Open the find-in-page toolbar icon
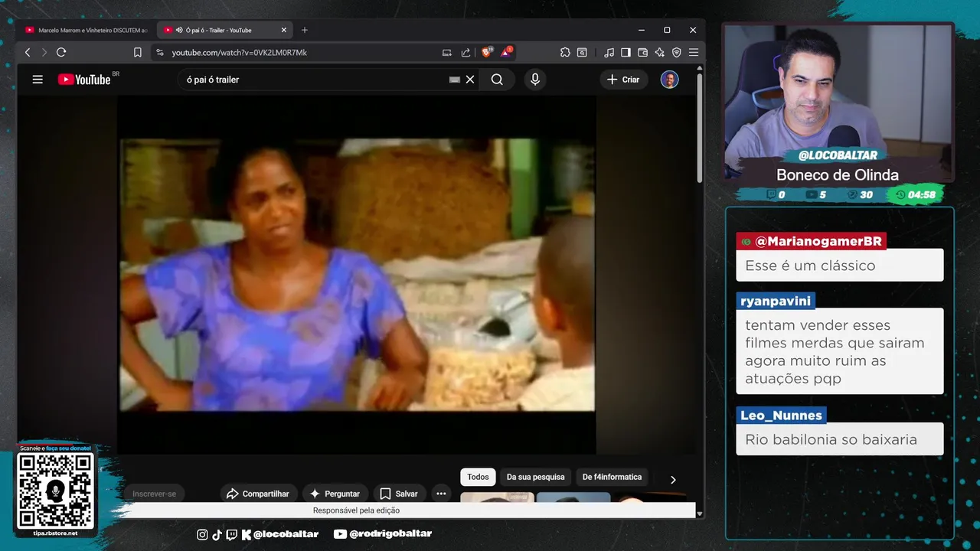Image resolution: width=980 pixels, height=551 pixels. click(582, 52)
